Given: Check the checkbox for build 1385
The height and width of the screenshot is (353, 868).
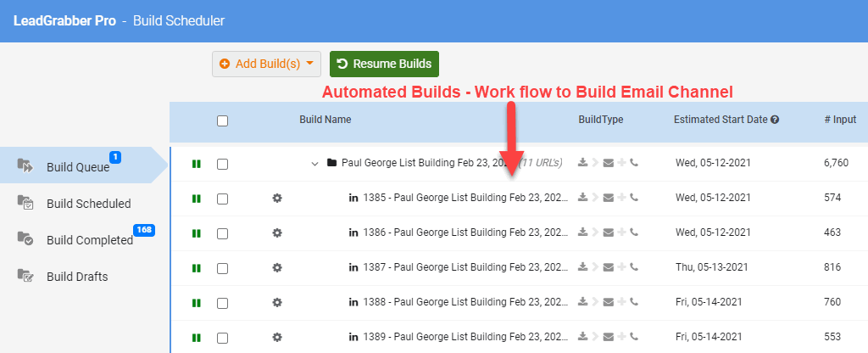Looking at the screenshot, I should pyautogui.click(x=223, y=199).
